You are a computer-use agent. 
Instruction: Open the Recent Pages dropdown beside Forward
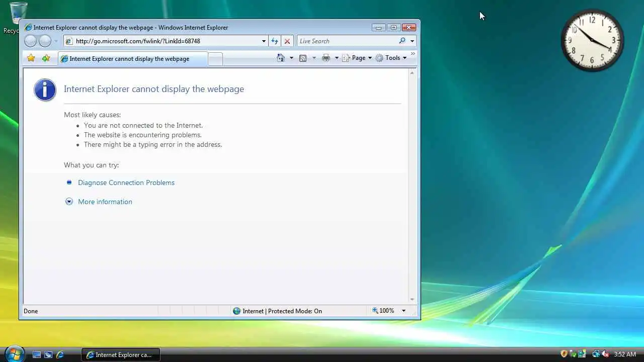pos(56,41)
